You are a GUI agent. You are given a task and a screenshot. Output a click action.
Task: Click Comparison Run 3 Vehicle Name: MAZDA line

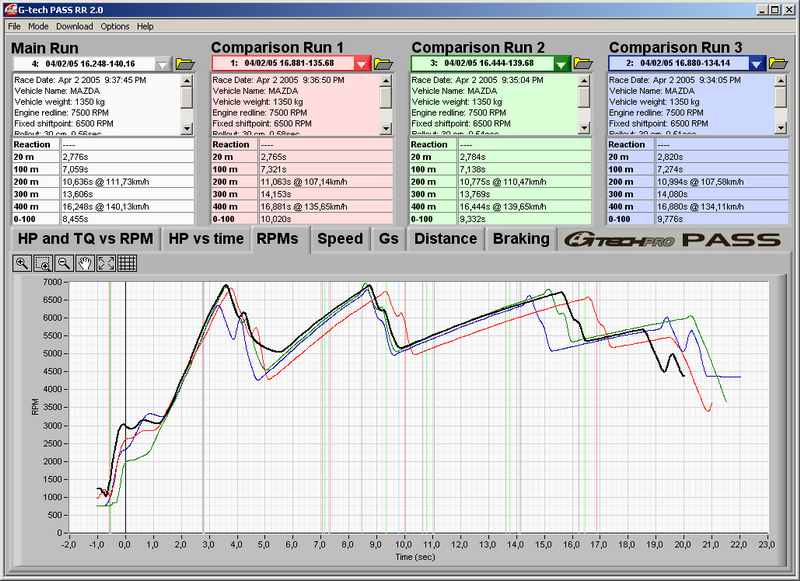point(652,91)
